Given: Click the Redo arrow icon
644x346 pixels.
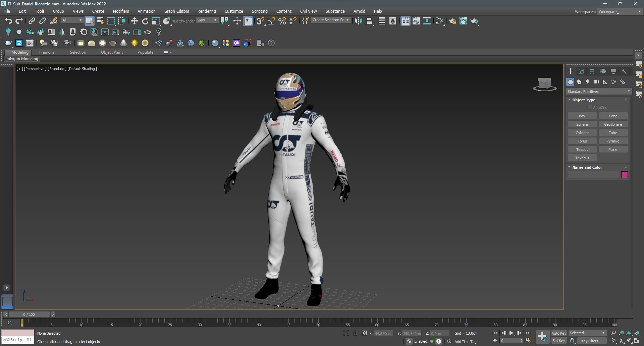Looking at the screenshot, I should (19, 21).
